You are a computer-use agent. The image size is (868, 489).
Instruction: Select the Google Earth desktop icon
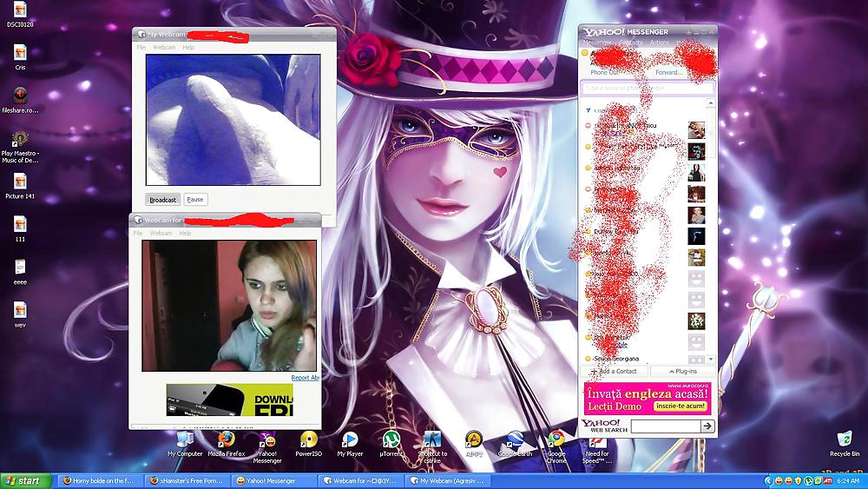(515, 444)
